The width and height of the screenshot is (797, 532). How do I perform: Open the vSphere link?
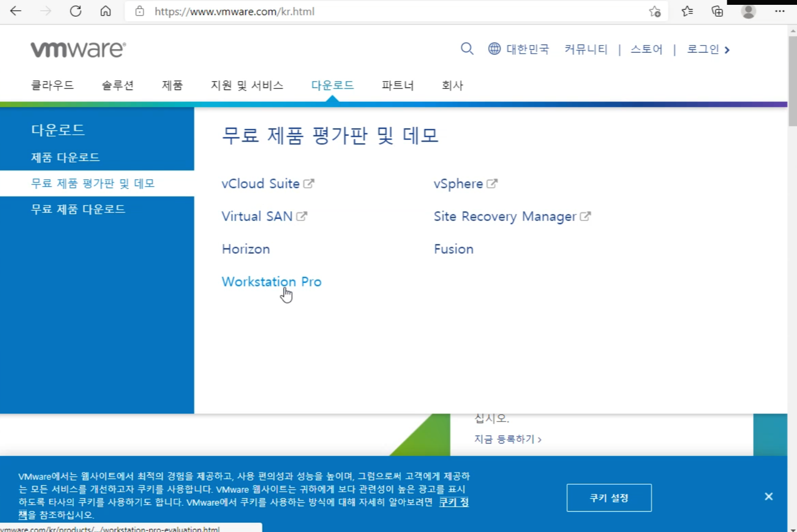(459, 183)
